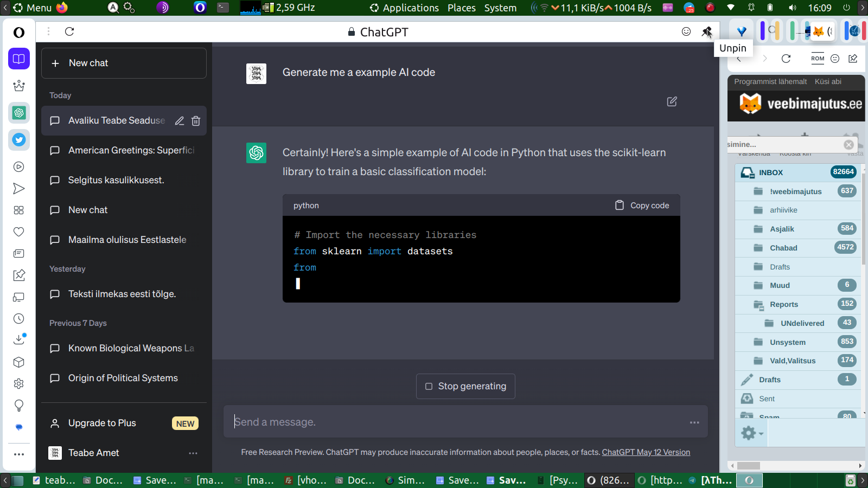Reload the ChatGPT sidebar panel
This screenshot has height=488, width=868.
[x=69, y=31]
